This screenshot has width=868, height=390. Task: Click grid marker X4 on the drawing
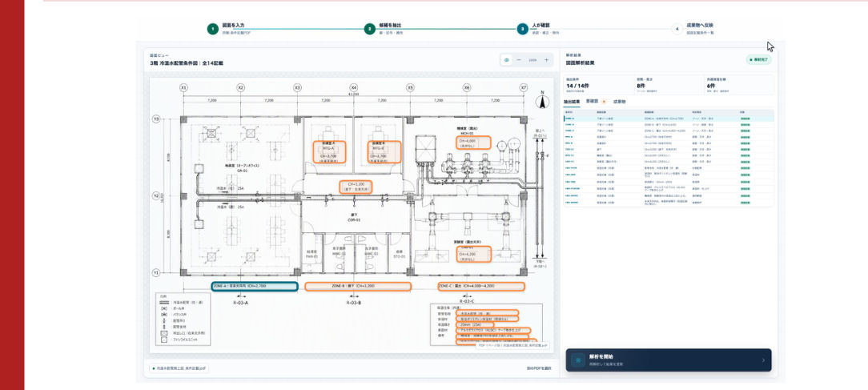point(354,87)
